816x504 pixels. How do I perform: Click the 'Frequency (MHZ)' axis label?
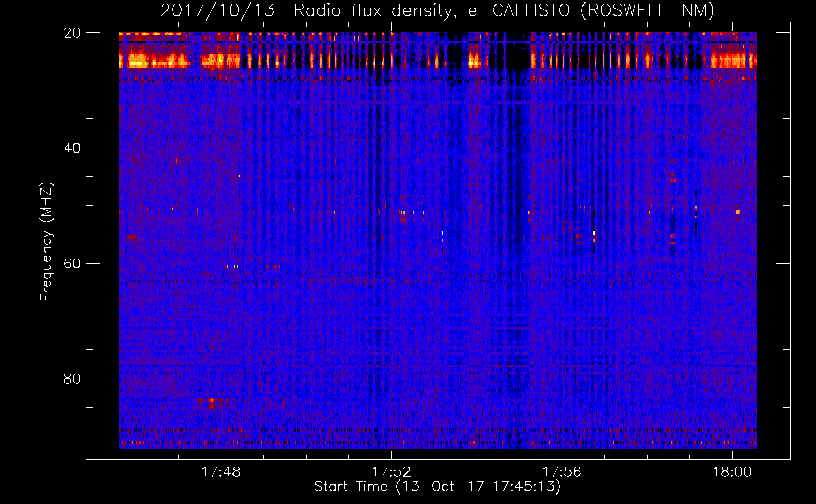(46, 242)
